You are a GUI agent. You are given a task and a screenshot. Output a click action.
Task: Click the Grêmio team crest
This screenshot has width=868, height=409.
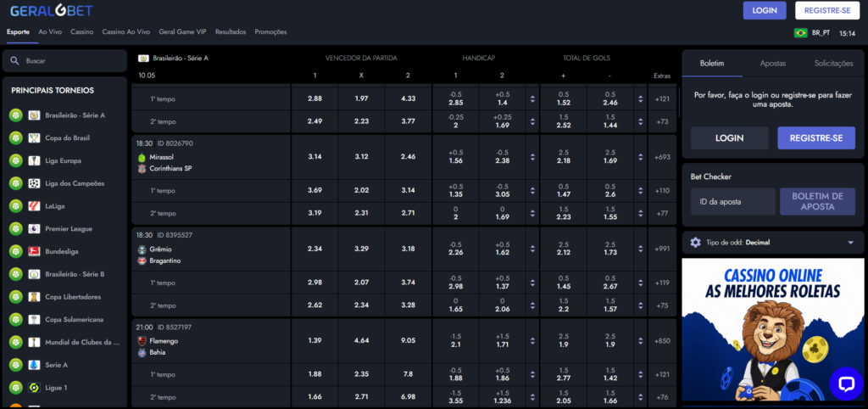click(x=142, y=249)
